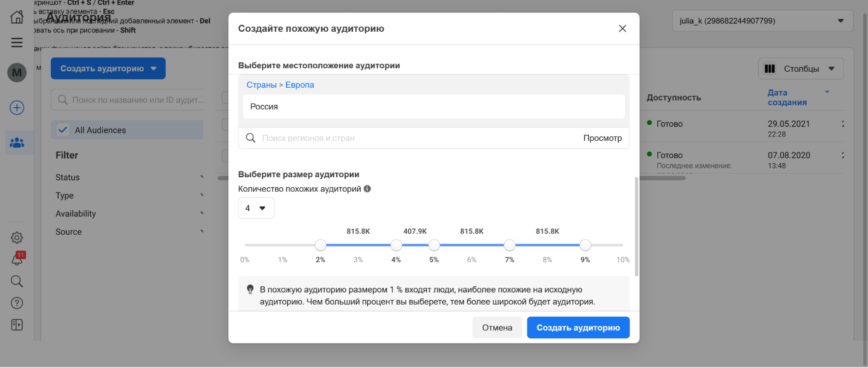
Task: Click Готово status in 07.08.2020 row
Action: (x=670, y=155)
